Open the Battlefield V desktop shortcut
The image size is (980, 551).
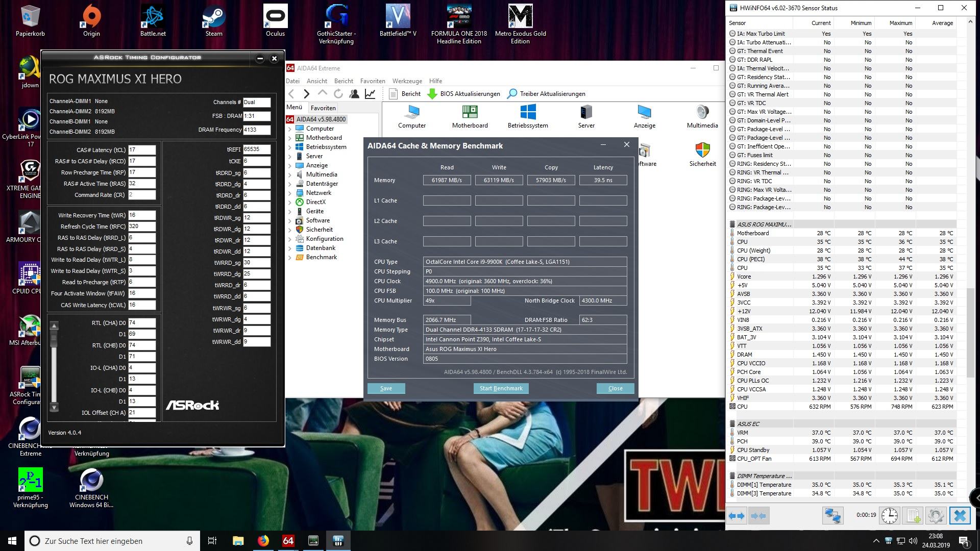398,21
